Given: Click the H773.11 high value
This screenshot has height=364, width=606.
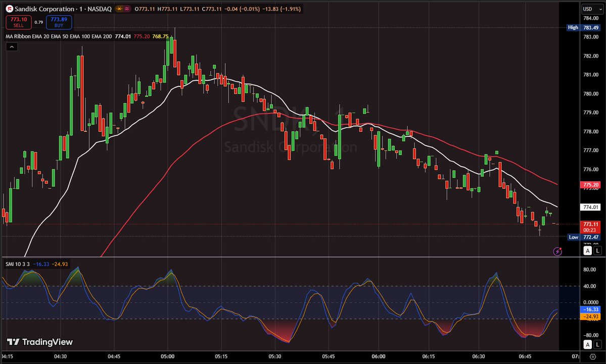Looking at the screenshot, I should click(x=168, y=9).
